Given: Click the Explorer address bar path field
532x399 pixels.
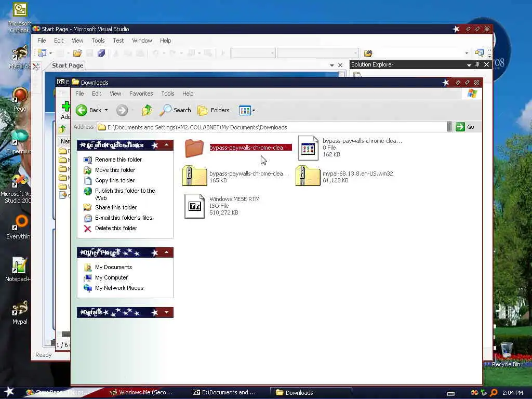Looking at the screenshot, I should click(x=271, y=127).
